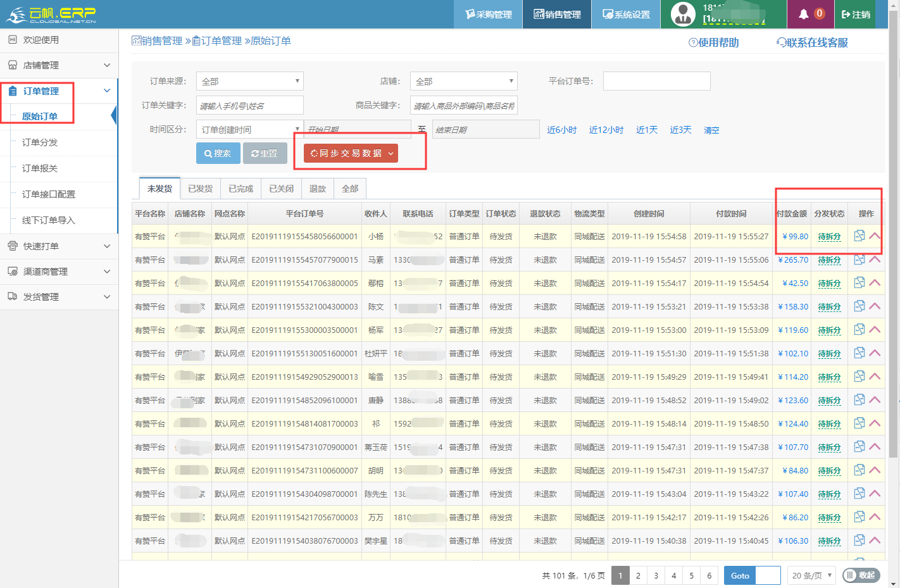900x588 pixels.
Task: Open the 联系在线客服 support link
Action: point(812,42)
